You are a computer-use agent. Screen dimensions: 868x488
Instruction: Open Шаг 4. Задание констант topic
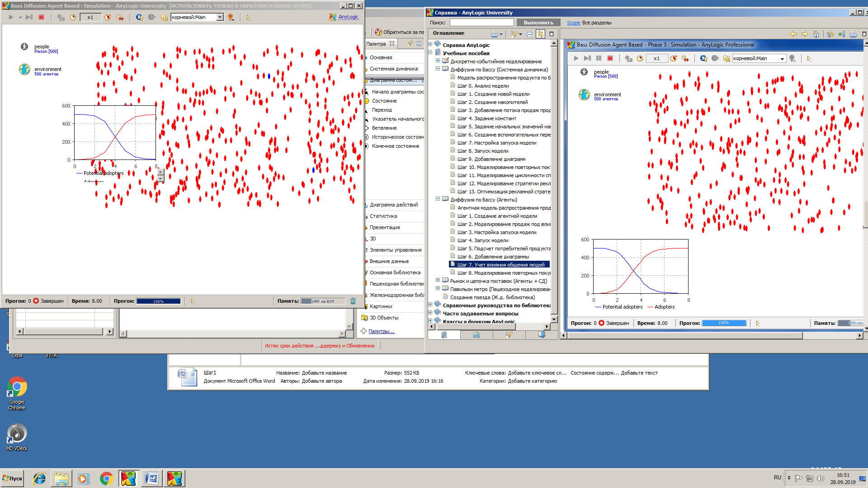pyautogui.click(x=486, y=118)
